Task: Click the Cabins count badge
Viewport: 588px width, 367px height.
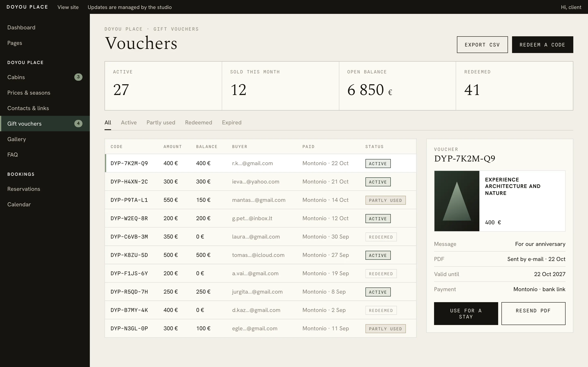Action: (x=78, y=77)
